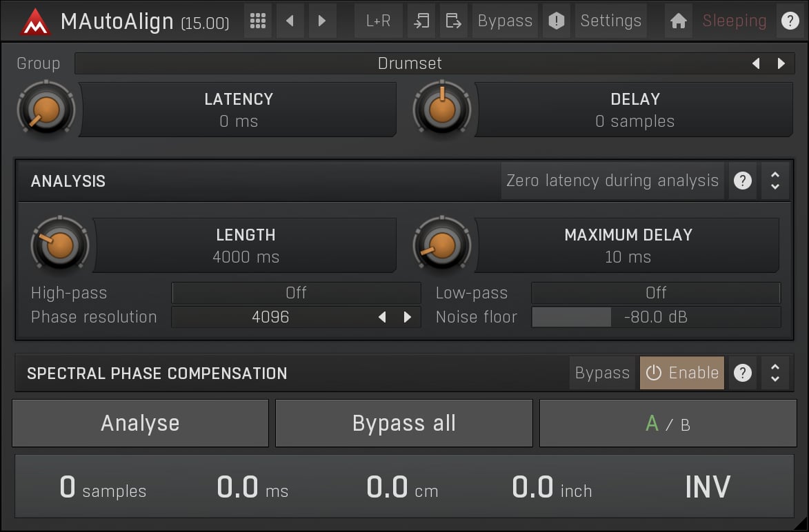Click the Analyse button
Screen dimensions: 809x532
click(140, 423)
